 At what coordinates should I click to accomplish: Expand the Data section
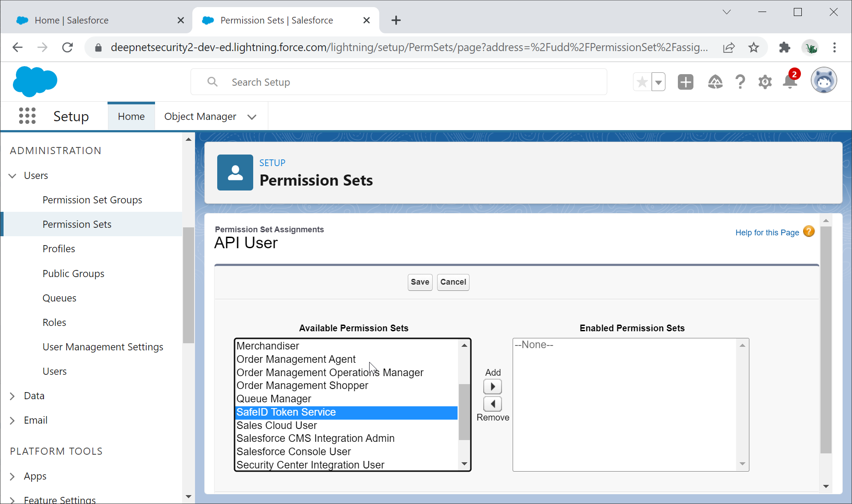(12, 396)
